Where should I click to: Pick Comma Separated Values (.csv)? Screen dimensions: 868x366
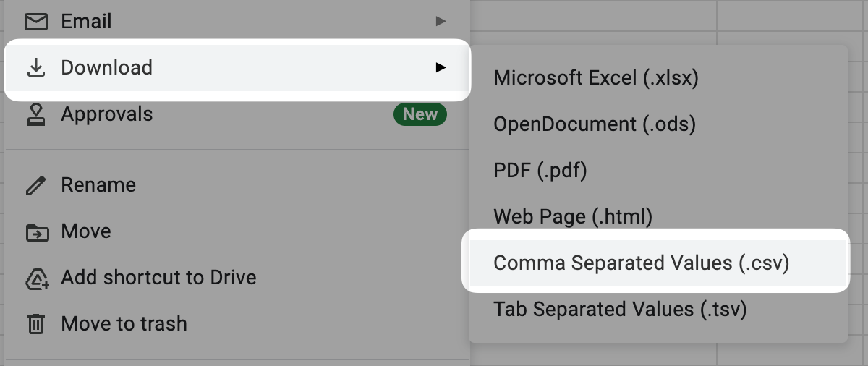[x=641, y=263]
